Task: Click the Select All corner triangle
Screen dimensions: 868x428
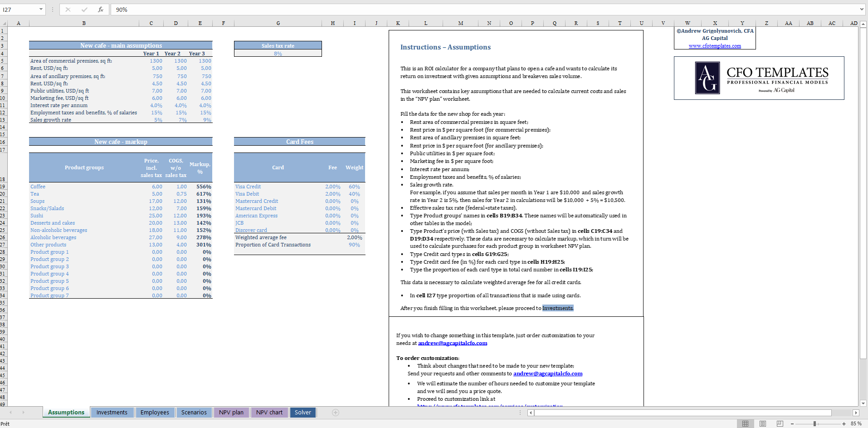Action: click(x=4, y=23)
